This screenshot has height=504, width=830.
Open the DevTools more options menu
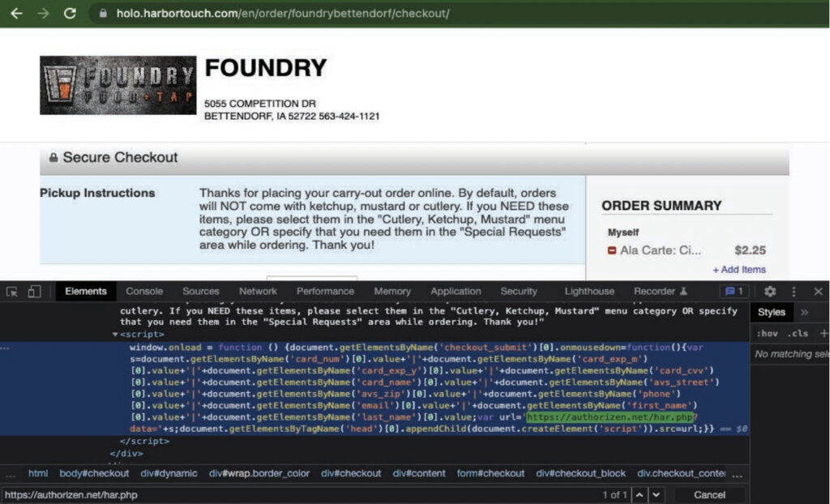coord(794,291)
